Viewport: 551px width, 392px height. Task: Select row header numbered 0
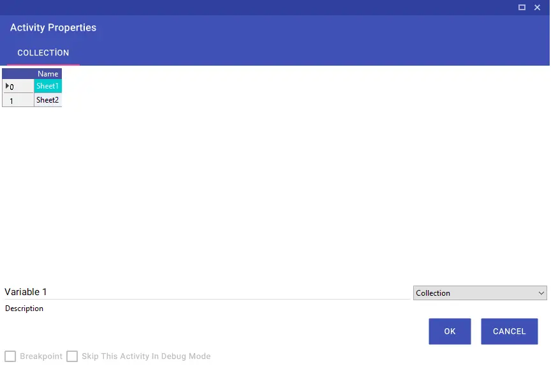tap(18, 87)
